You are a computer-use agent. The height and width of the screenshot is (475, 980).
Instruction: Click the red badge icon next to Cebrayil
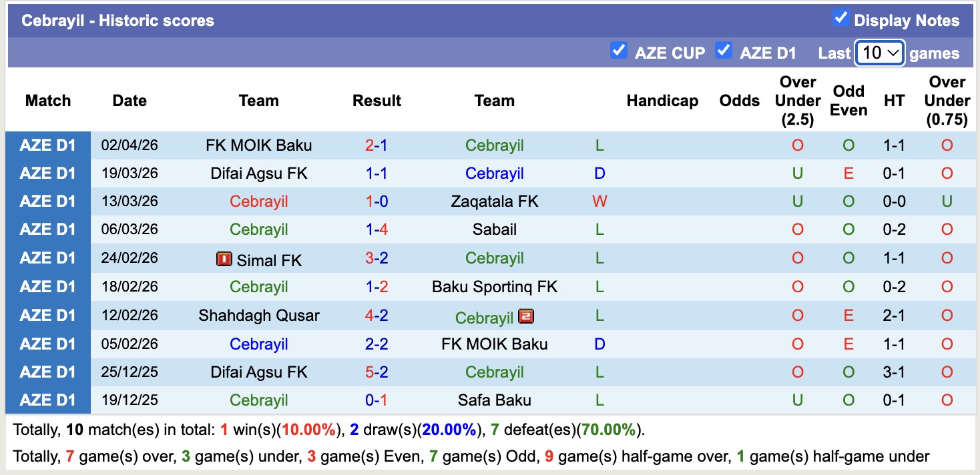click(x=527, y=318)
